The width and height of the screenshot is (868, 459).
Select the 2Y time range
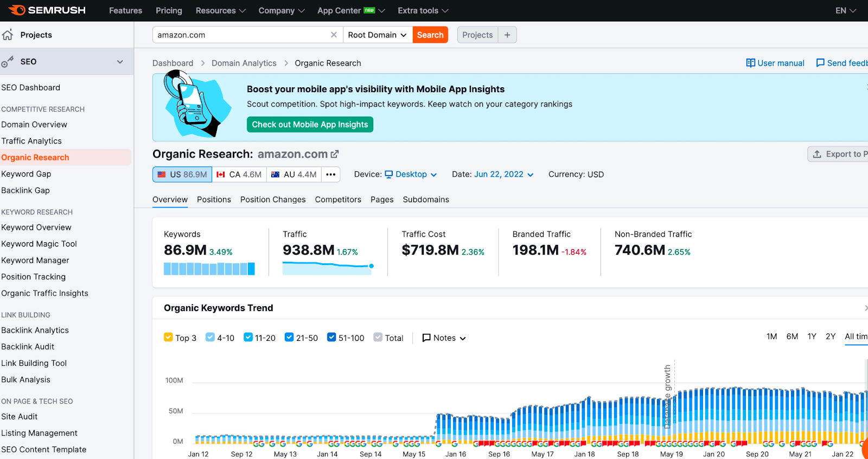(x=831, y=337)
